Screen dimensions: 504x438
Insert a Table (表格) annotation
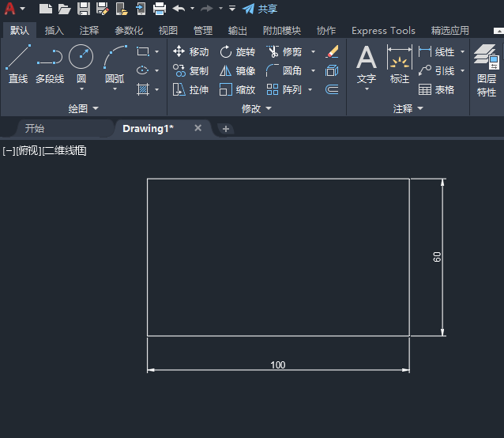tap(437, 89)
